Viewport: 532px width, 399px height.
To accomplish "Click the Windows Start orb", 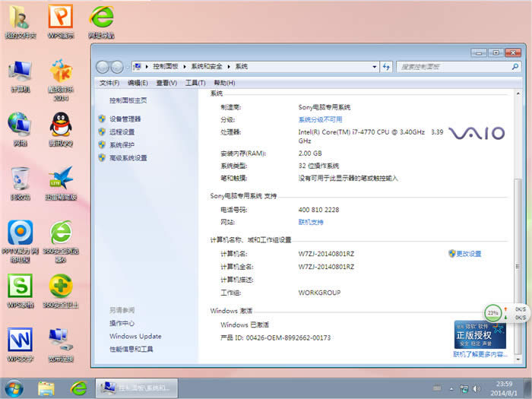I will pos(14,388).
